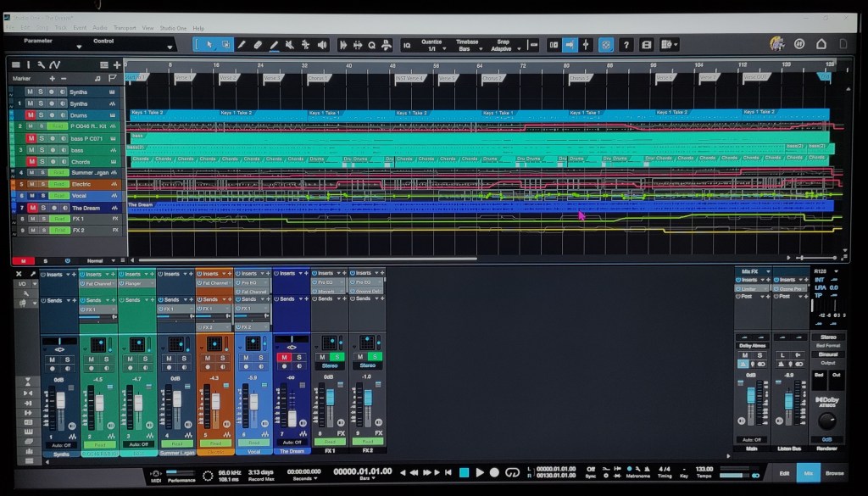Activate the Listen speaker tool
This screenshot has width=868, height=496.
(322, 45)
